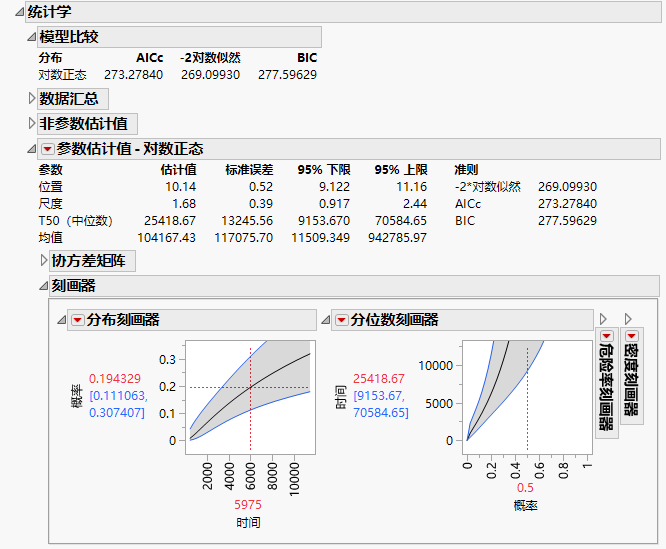Expand the 危险率刻画器 panel triangle
This screenshot has width=666, height=549.
pos(603,319)
